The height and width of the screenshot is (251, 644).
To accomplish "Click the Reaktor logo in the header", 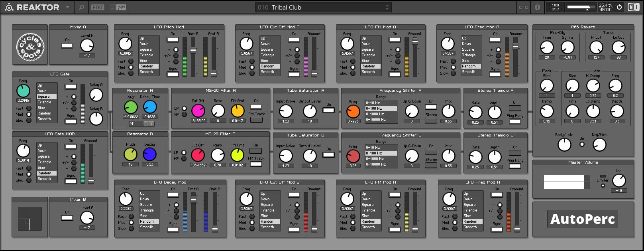I will coord(32,7).
